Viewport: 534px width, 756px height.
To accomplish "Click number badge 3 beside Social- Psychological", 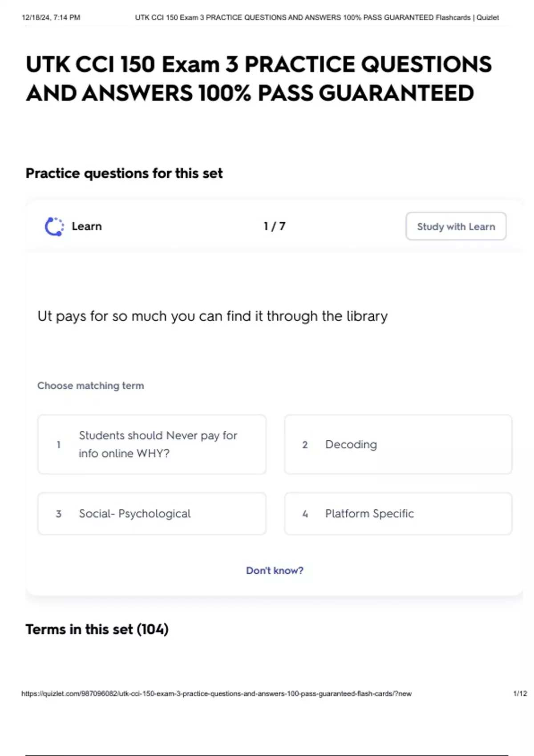I will tap(58, 514).
